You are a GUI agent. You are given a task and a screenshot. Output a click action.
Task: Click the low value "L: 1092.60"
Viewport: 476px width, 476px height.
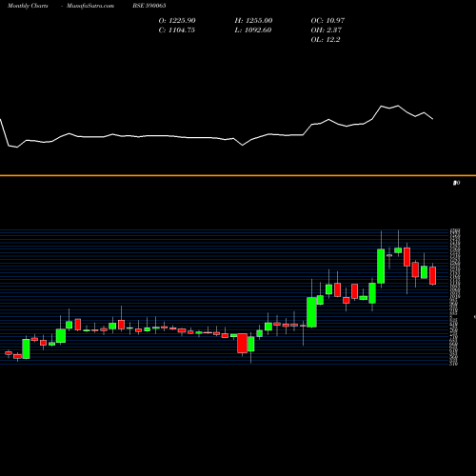click(253, 30)
